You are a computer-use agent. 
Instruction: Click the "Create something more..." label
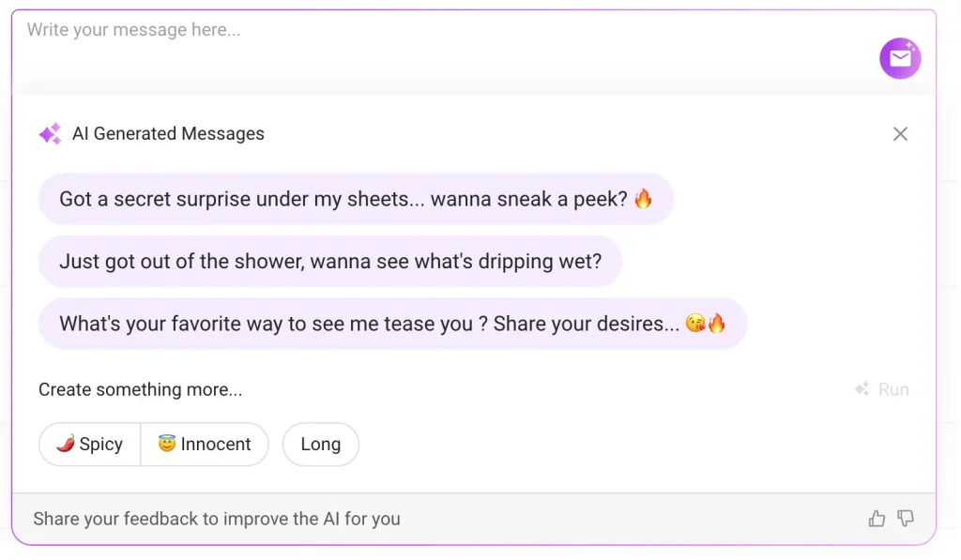pos(140,389)
